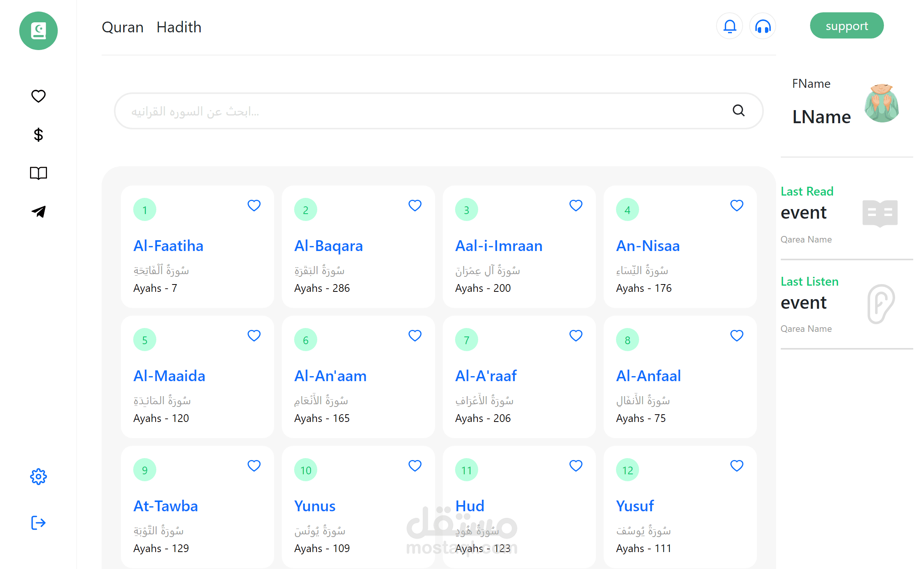The image size is (924, 569).
Task: Click the user profile avatar picture
Action: point(882,103)
